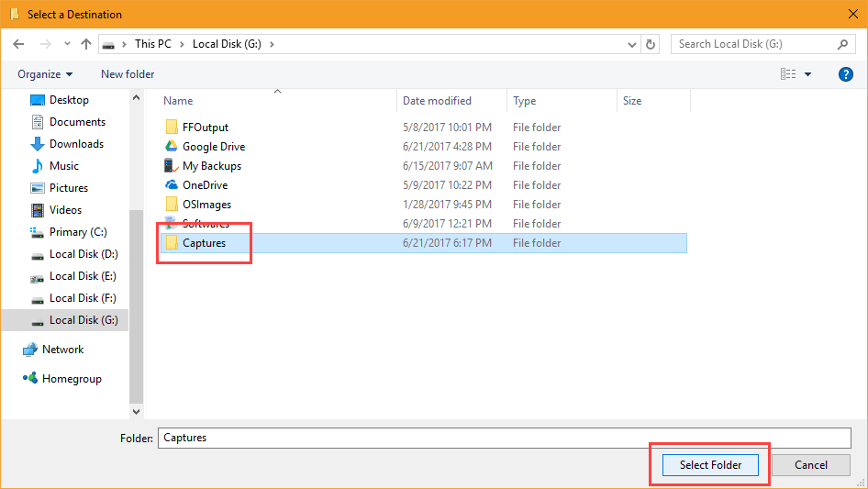
Task: Click the Homegroup icon in sidebar
Action: (x=30, y=378)
